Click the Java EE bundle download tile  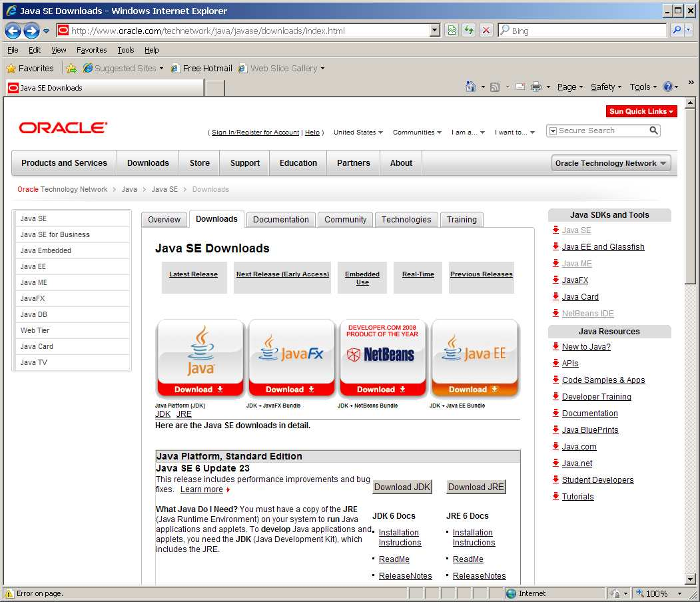[x=475, y=358]
